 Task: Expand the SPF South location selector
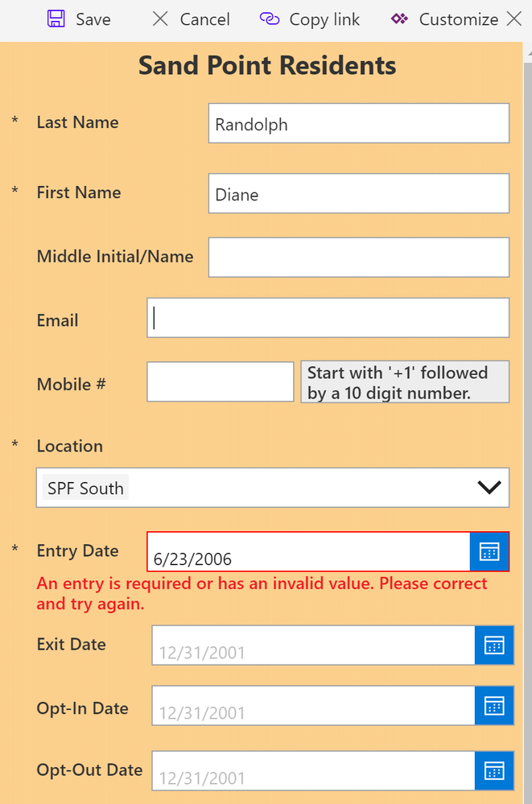pos(489,487)
